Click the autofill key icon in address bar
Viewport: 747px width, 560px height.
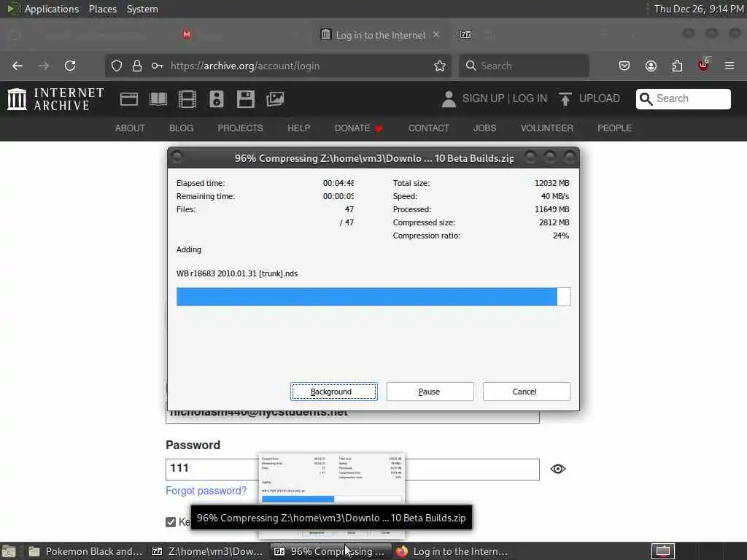pos(158,66)
